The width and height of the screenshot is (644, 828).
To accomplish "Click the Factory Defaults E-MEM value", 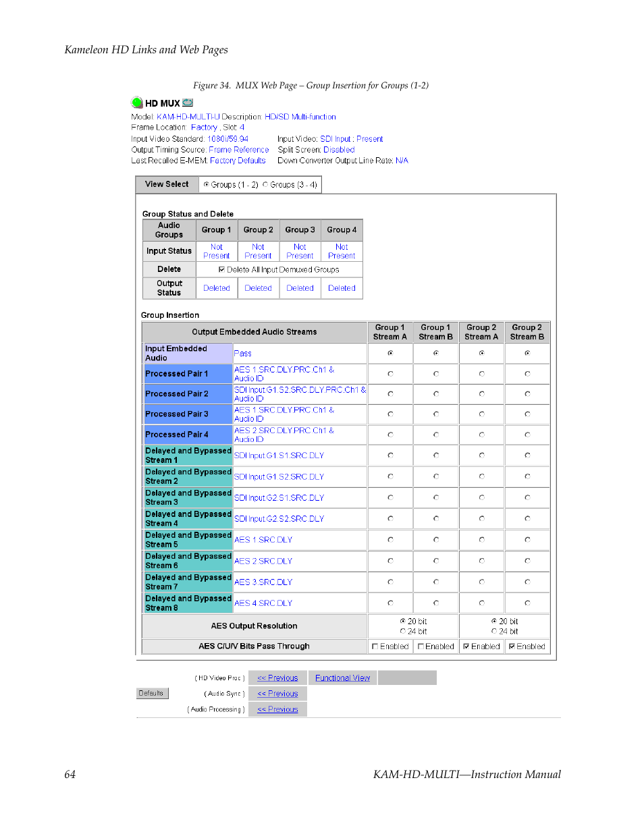I will point(238,161).
